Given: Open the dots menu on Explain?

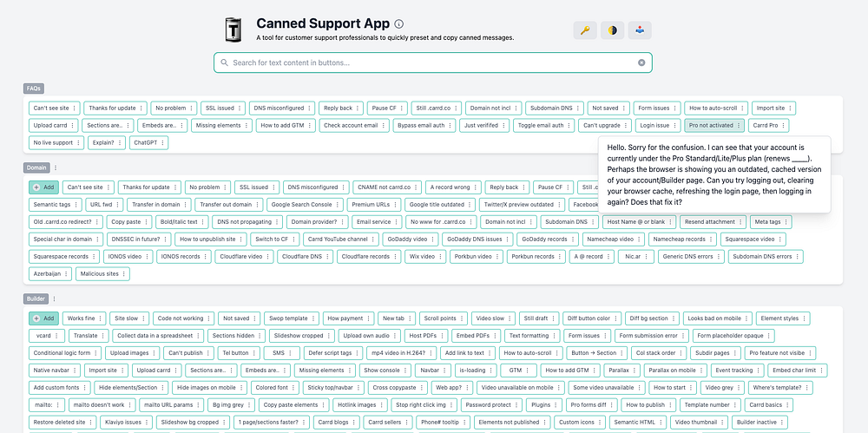Looking at the screenshot, I should (120, 143).
